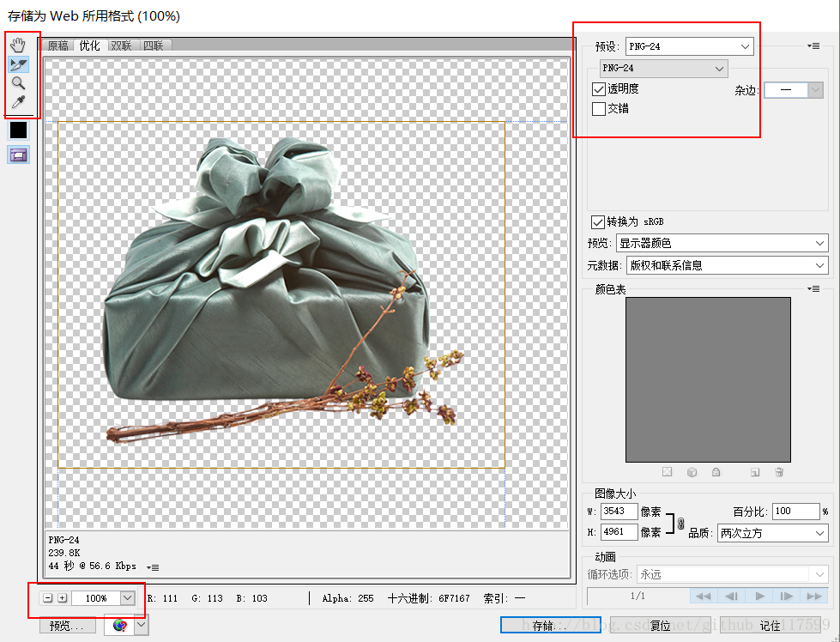Click map-to-transparent color table icon
Screen dimensions: 840x642
coord(667,472)
